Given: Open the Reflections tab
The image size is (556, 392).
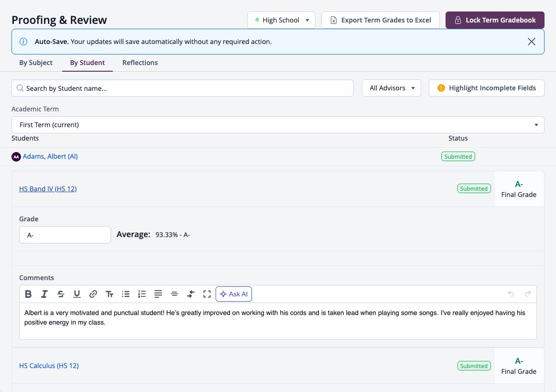Looking at the screenshot, I should [x=140, y=63].
